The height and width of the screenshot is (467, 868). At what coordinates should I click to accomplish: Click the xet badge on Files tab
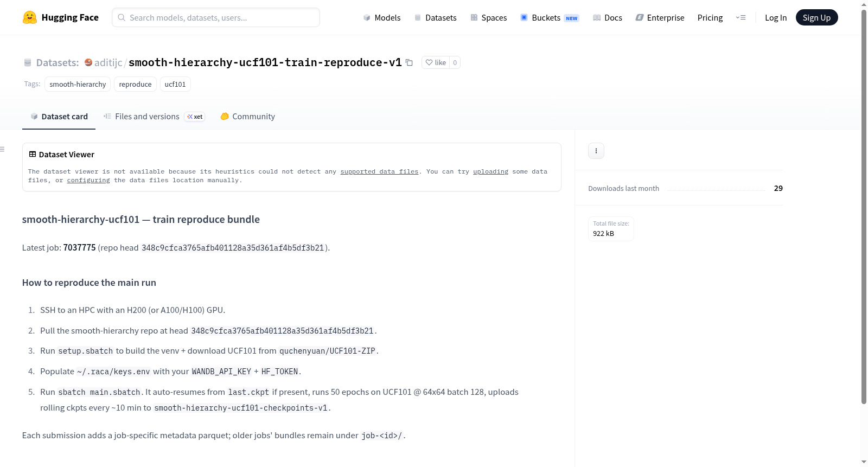click(195, 117)
